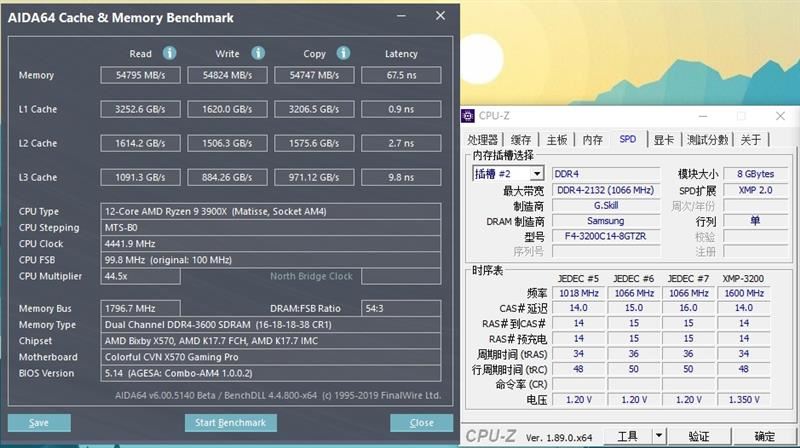Open the 主板 tab in CPU-Z
This screenshot has height=448, width=800.
click(x=557, y=140)
